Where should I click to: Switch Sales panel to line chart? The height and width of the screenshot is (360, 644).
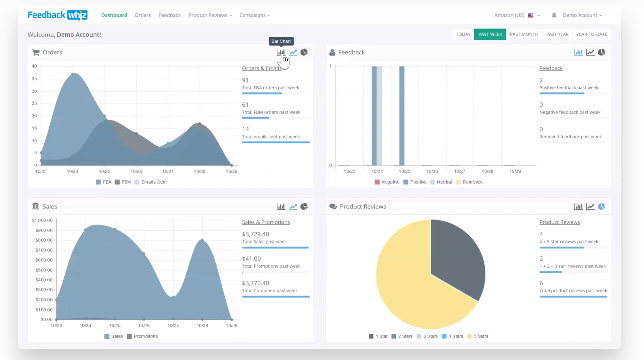293,207
